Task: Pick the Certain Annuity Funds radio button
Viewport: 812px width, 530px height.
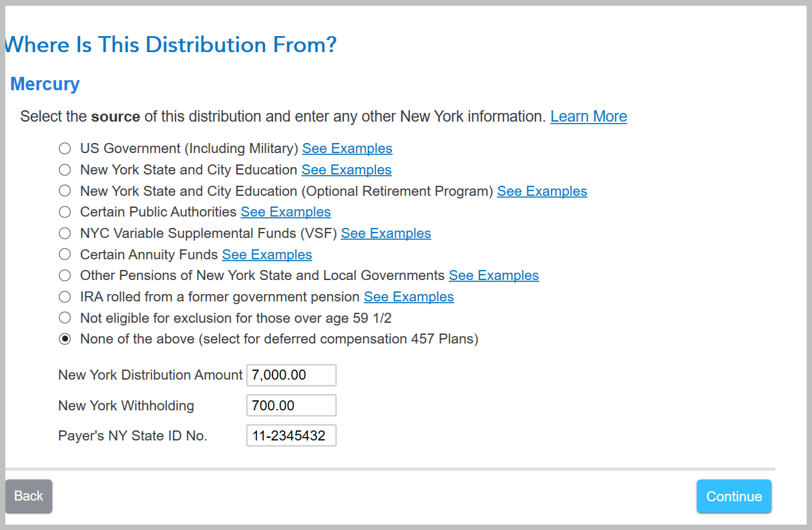Action: tap(65, 255)
